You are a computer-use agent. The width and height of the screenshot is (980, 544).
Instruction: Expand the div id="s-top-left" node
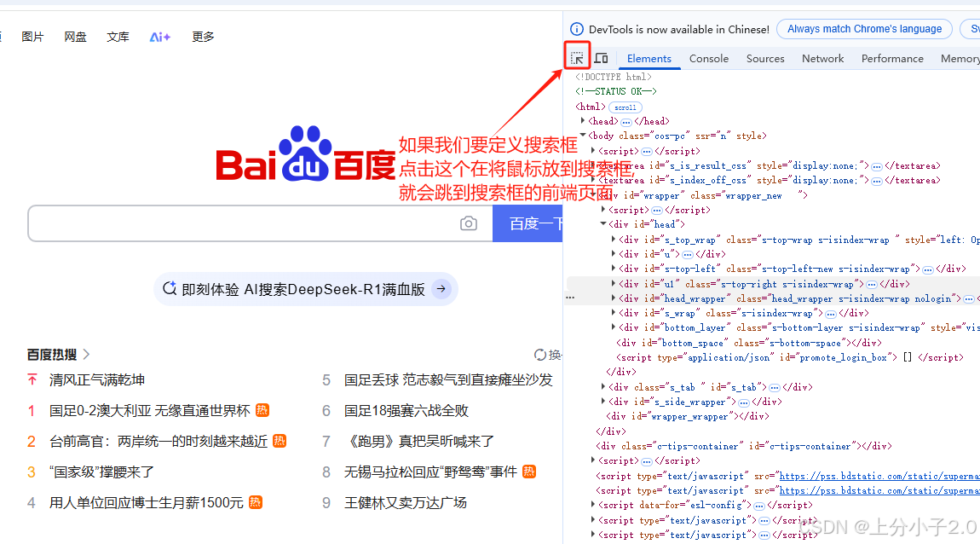click(x=613, y=269)
